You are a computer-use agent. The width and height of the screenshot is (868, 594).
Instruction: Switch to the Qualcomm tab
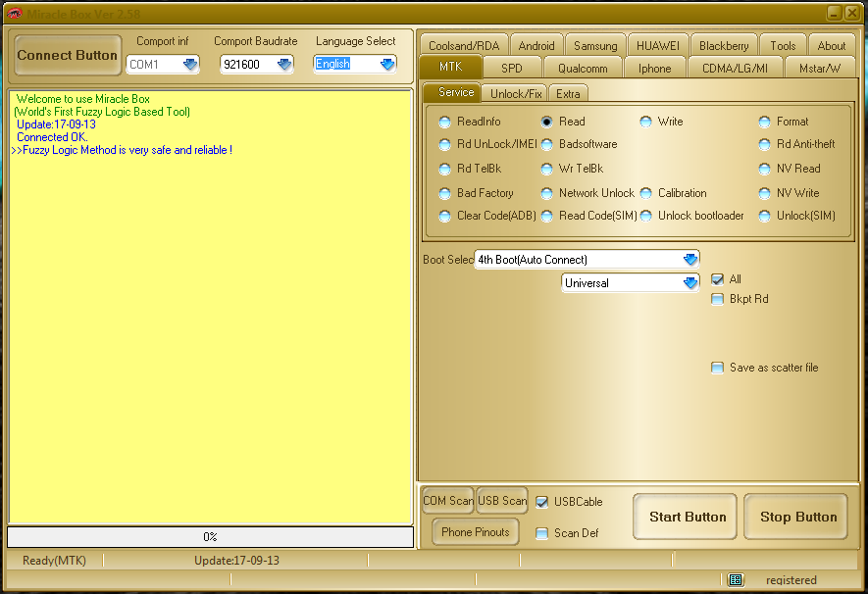coord(583,68)
